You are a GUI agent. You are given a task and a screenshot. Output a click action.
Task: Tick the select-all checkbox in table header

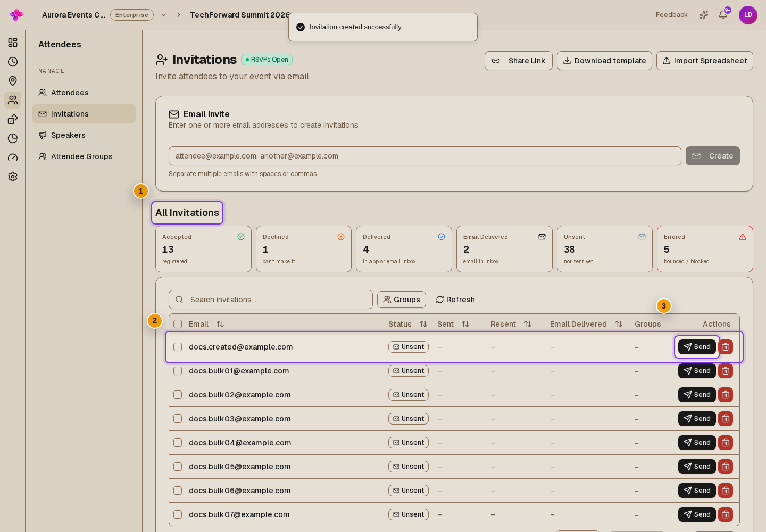tap(178, 324)
